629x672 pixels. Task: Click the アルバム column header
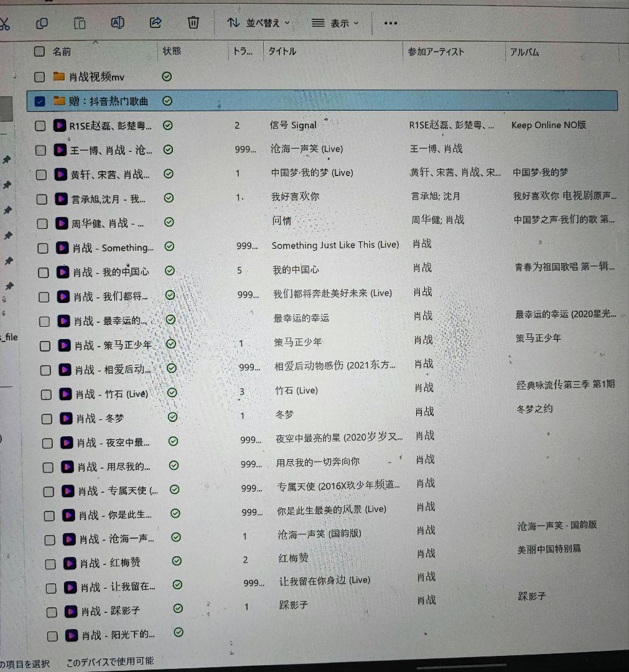[x=524, y=53]
